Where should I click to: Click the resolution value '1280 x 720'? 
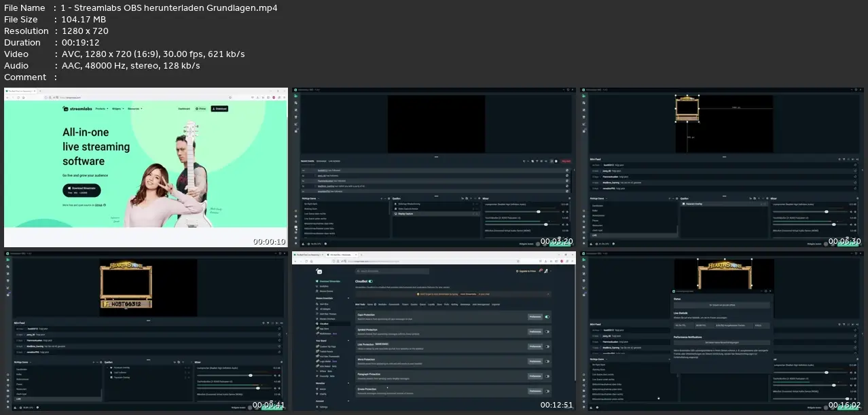84,31
